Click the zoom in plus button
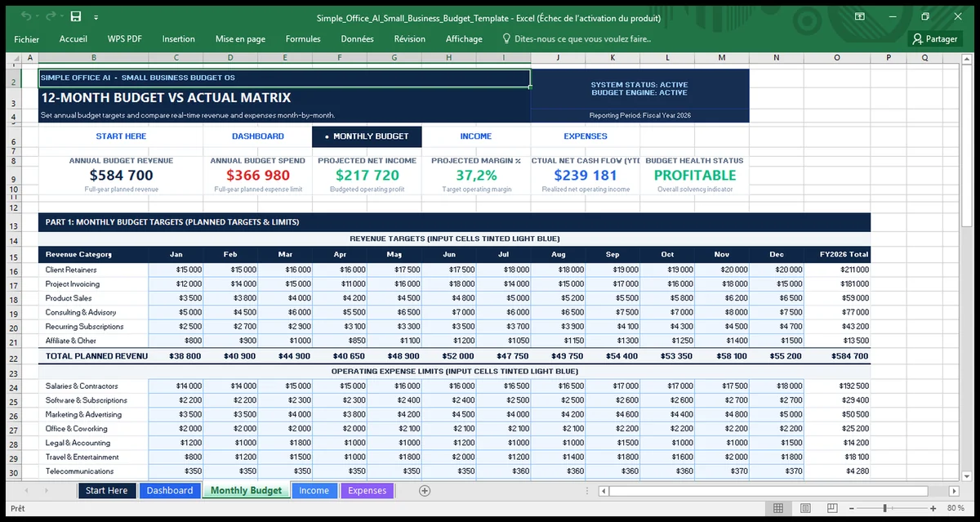 point(933,508)
